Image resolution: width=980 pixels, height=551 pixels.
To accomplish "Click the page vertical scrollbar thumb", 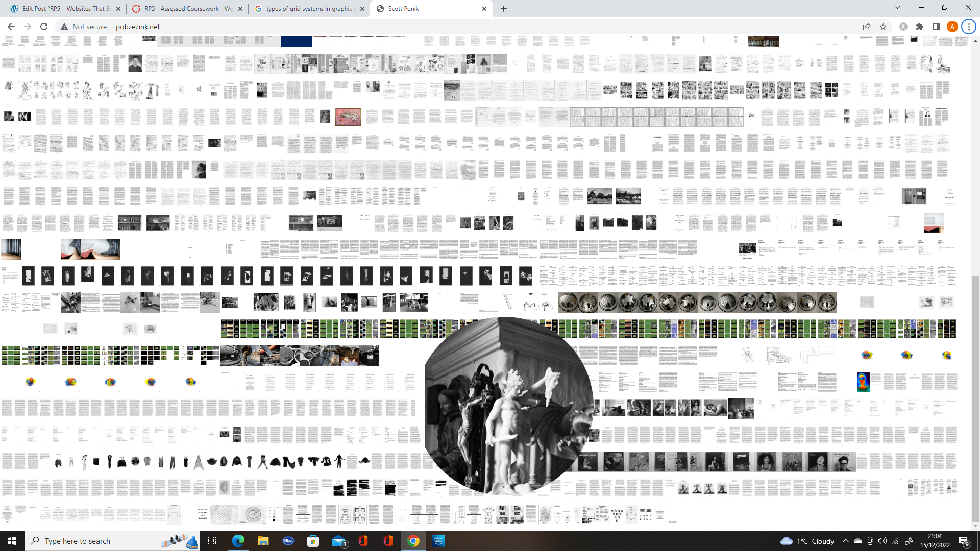I will pyautogui.click(x=975, y=398).
